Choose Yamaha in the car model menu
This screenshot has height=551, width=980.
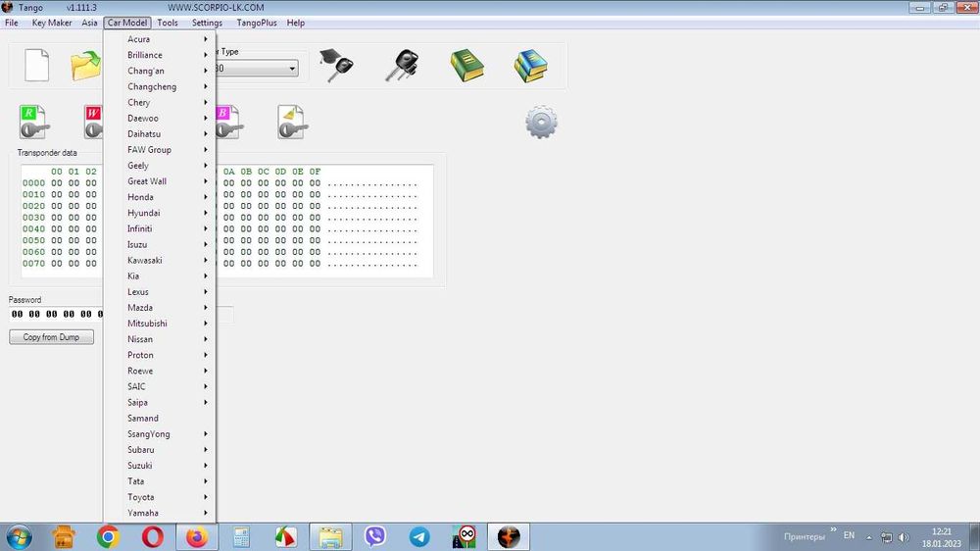point(160,513)
